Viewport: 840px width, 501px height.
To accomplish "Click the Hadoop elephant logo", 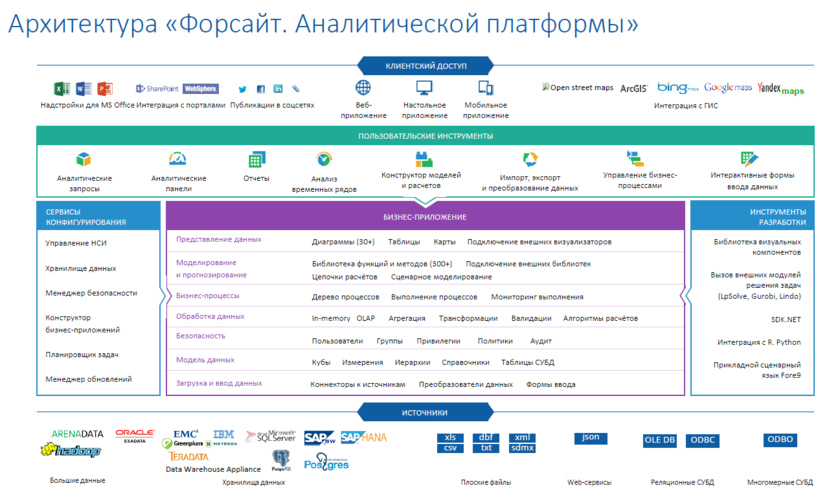I will click(70, 451).
